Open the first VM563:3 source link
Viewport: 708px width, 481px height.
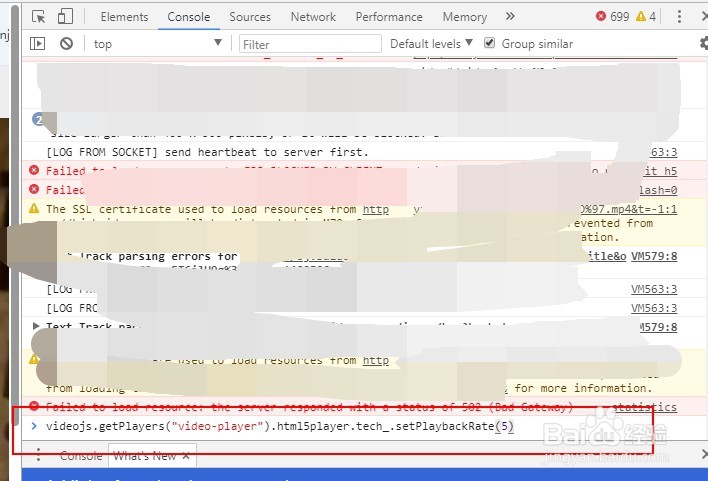point(654,289)
